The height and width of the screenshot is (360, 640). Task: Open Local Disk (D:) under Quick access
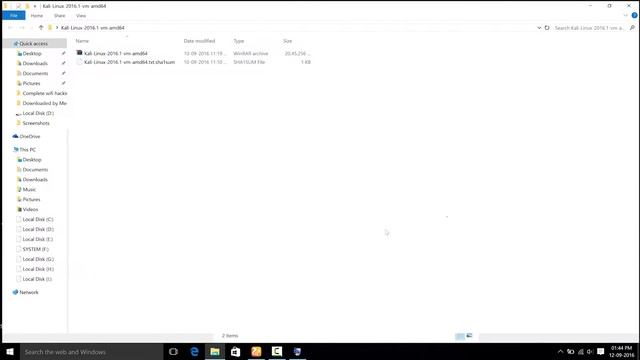click(x=38, y=113)
